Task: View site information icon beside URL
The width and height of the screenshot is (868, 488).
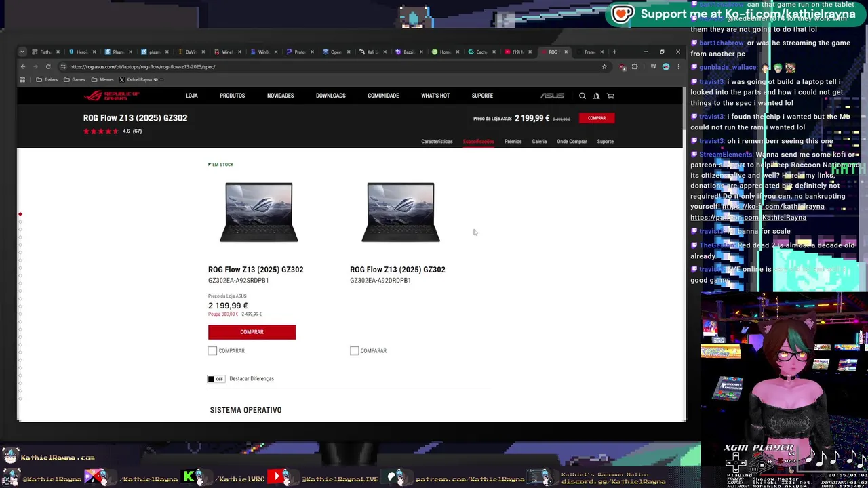Action: coord(62,66)
